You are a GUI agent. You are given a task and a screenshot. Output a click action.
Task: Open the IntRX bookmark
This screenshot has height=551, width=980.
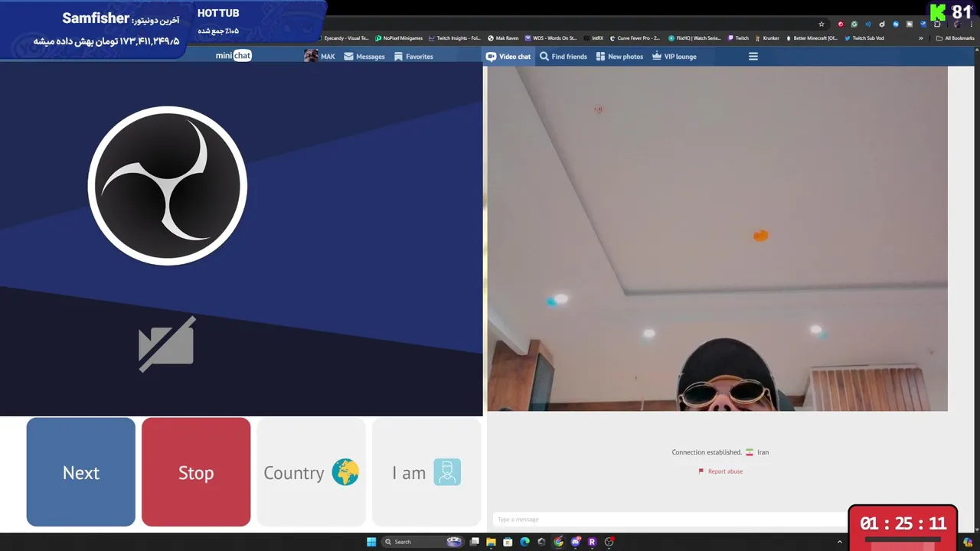(x=593, y=38)
